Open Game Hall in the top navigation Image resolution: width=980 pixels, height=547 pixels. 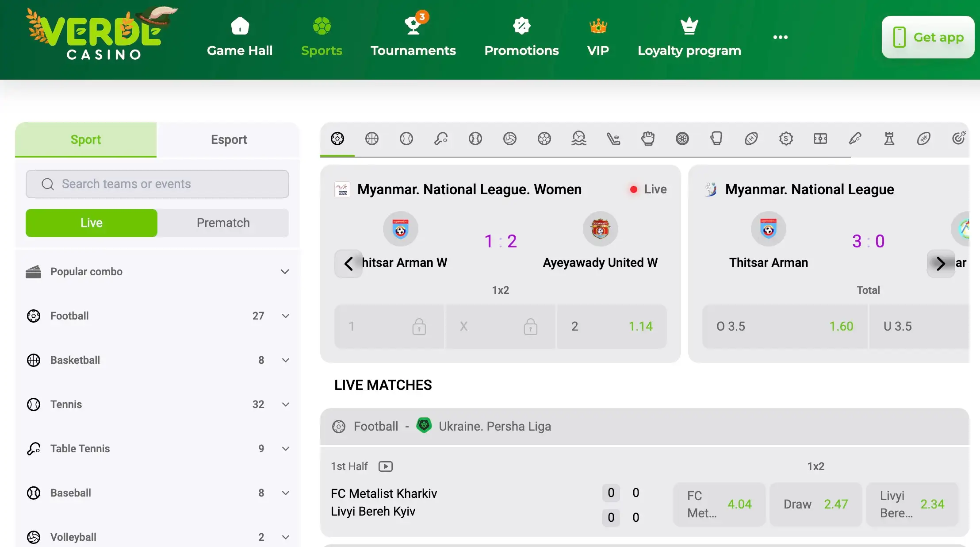coord(240,37)
